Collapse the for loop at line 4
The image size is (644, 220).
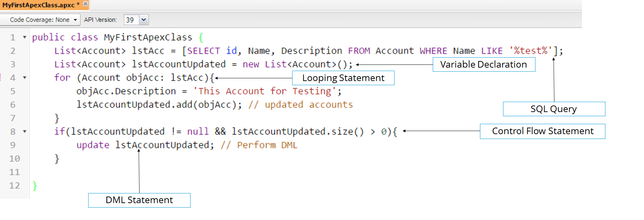[24, 78]
